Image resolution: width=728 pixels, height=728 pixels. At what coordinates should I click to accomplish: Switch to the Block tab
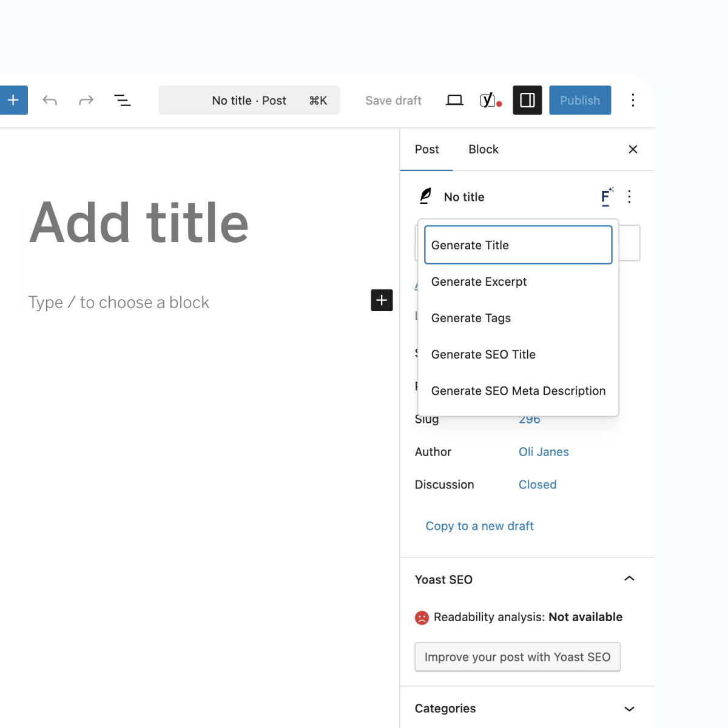click(483, 149)
